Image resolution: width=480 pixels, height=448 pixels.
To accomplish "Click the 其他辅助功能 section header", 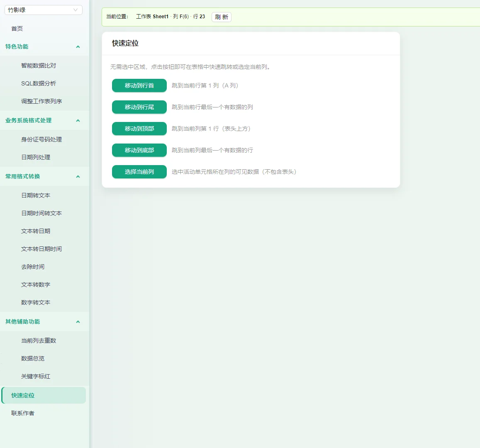I will click(x=44, y=321).
